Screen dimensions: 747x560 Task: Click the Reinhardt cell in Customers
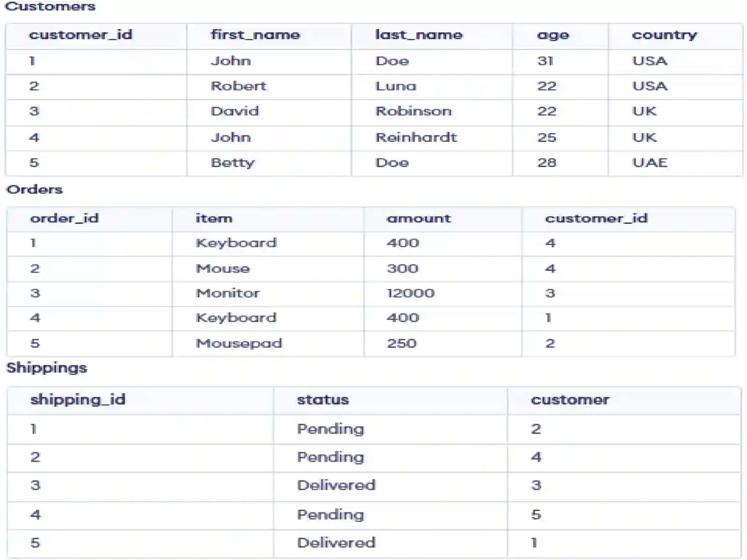pos(416,137)
